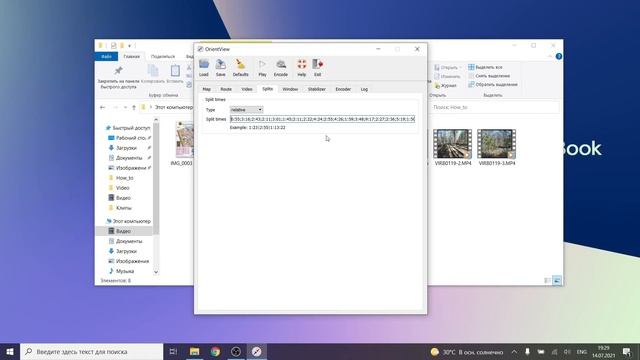Image resolution: width=640 pixels, height=360 pixels.
Task: Open the Log tab
Action: 364,89
